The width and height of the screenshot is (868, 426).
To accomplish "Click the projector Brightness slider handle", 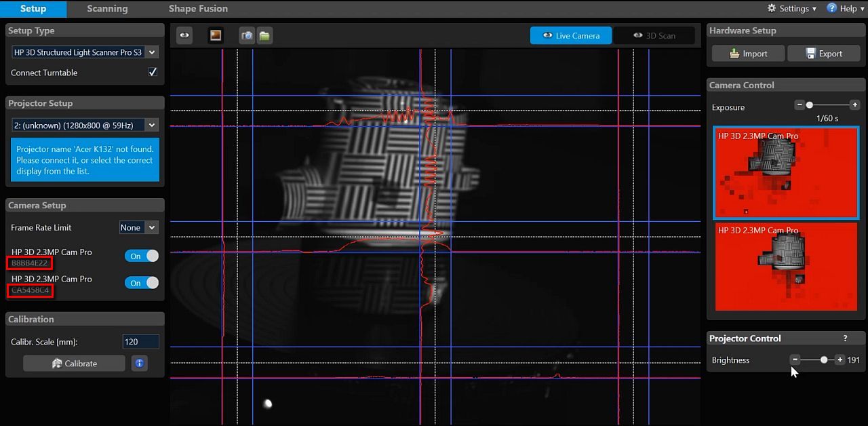I will 824,360.
